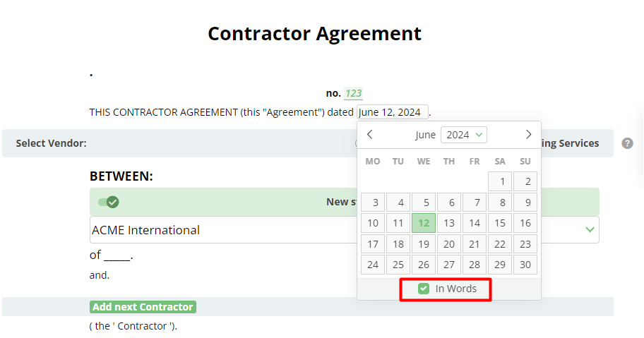Choose day 3 in the calendar
This screenshot has height=338, width=644.
(373, 203)
